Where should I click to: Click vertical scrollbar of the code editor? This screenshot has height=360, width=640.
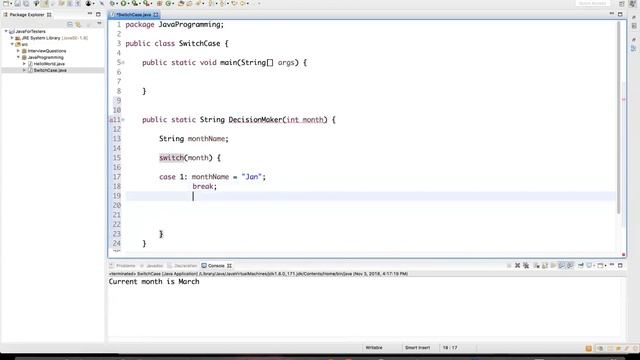619,118
